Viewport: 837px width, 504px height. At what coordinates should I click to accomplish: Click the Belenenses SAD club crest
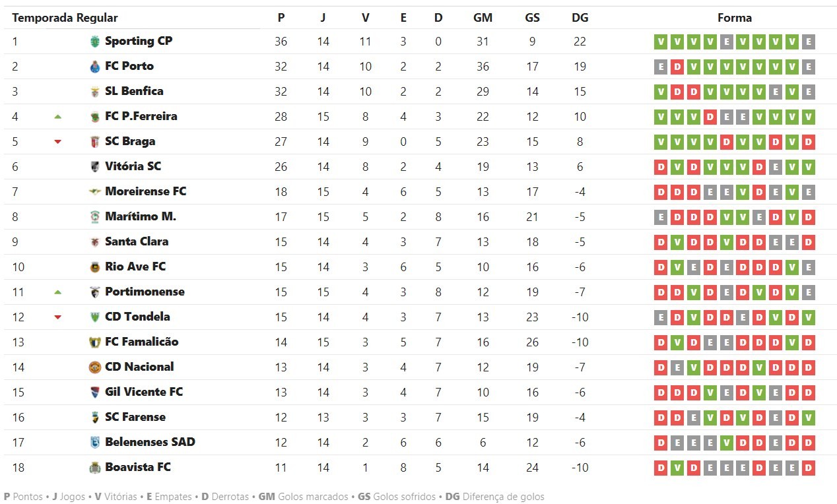[94, 443]
